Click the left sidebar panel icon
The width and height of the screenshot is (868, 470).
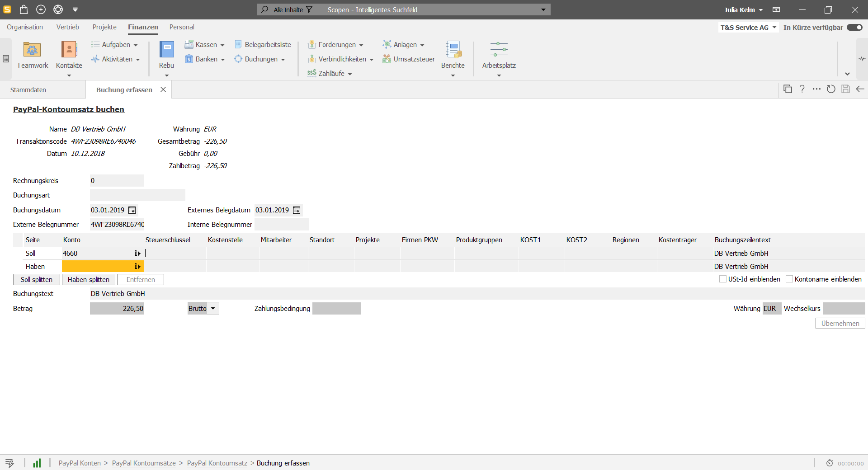[x=5, y=59]
